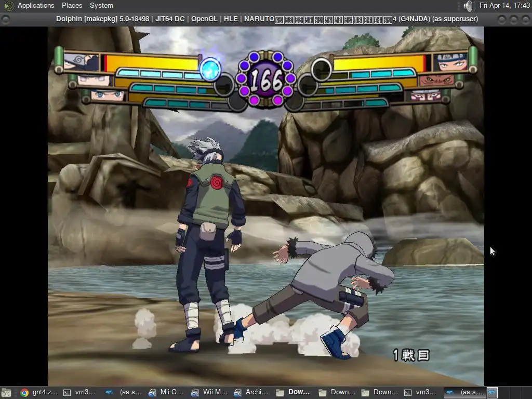
Task: Click the glowing blue chakra orb
Action: 210,69
